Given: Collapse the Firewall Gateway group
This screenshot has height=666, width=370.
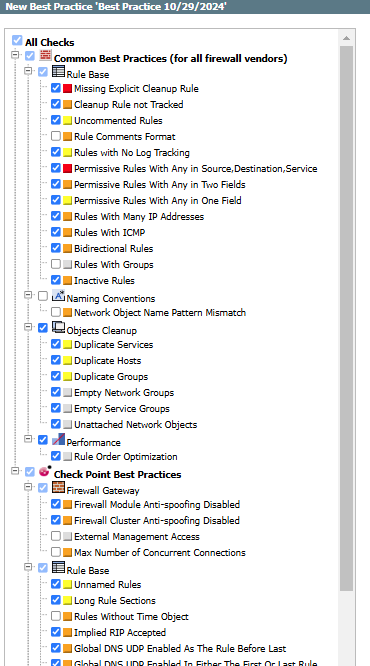Looking at the screenshot, I should 28,487.
